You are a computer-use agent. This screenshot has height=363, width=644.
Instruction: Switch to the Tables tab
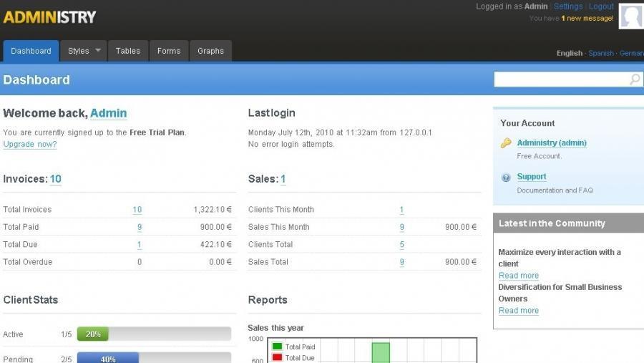tap(128, 51)
